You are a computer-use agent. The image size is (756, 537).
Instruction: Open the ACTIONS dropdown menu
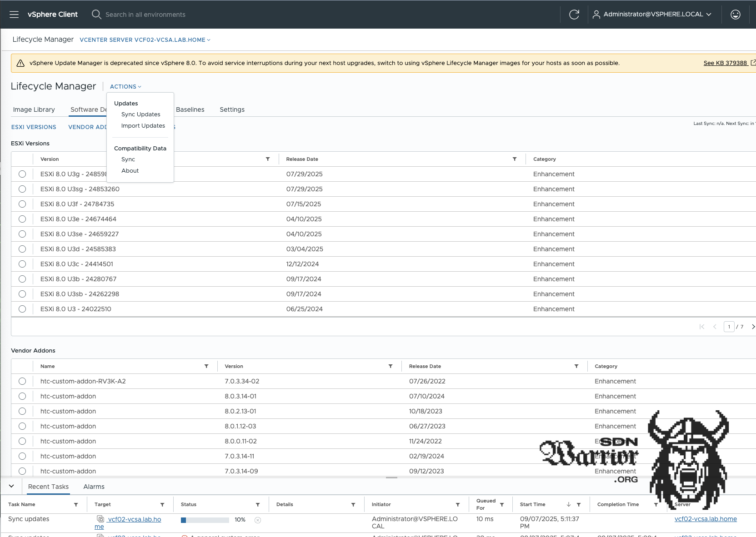tap(125, 87)
